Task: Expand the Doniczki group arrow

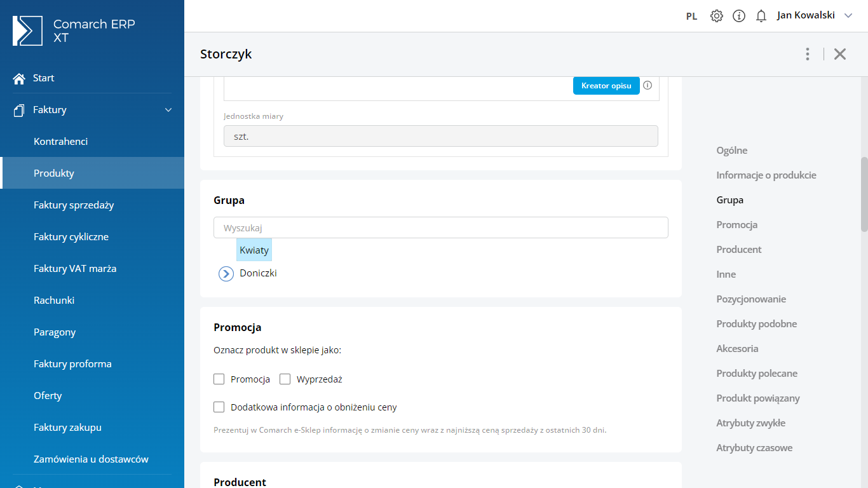Action: click(x=226, y=274)
